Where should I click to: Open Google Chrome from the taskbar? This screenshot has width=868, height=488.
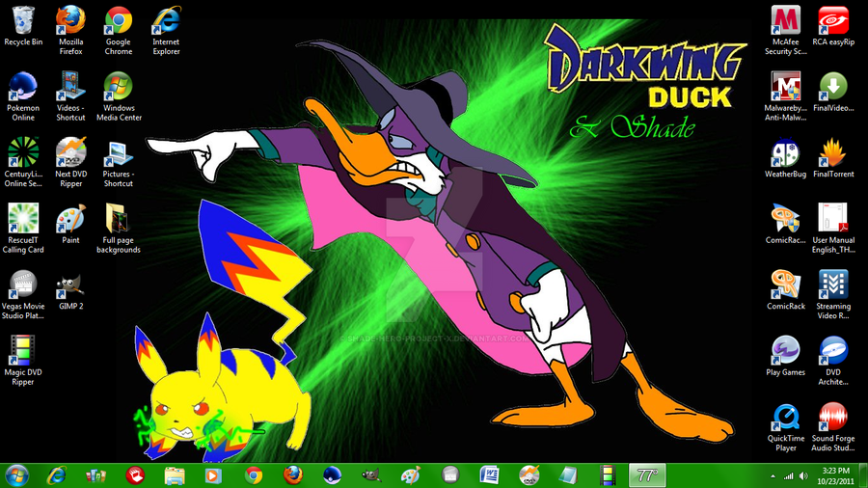click(254, 475)
